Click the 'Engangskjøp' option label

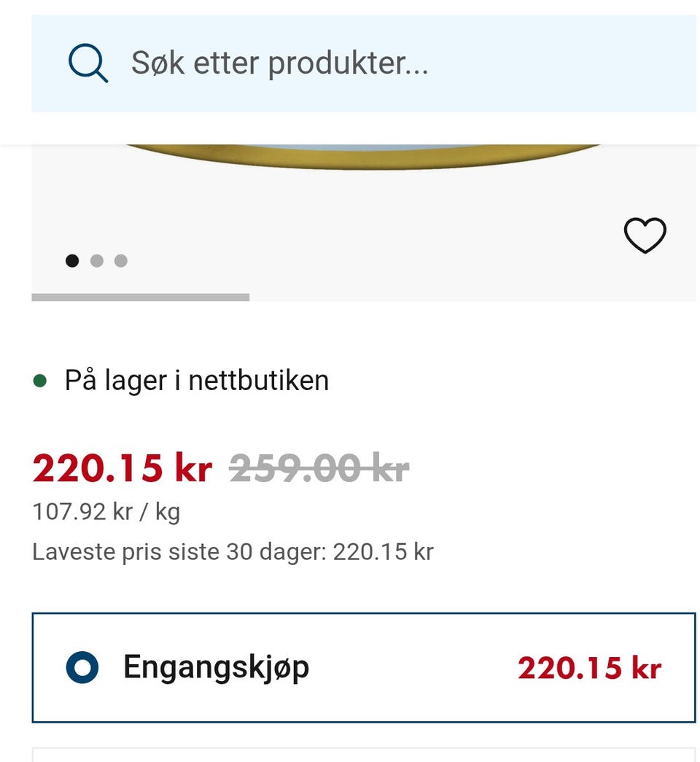216,667
